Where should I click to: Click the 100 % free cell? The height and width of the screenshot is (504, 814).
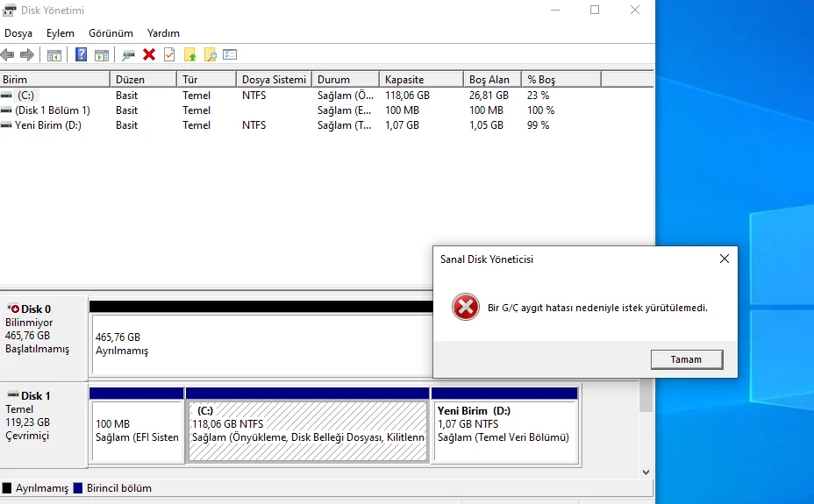pos(541,110)
